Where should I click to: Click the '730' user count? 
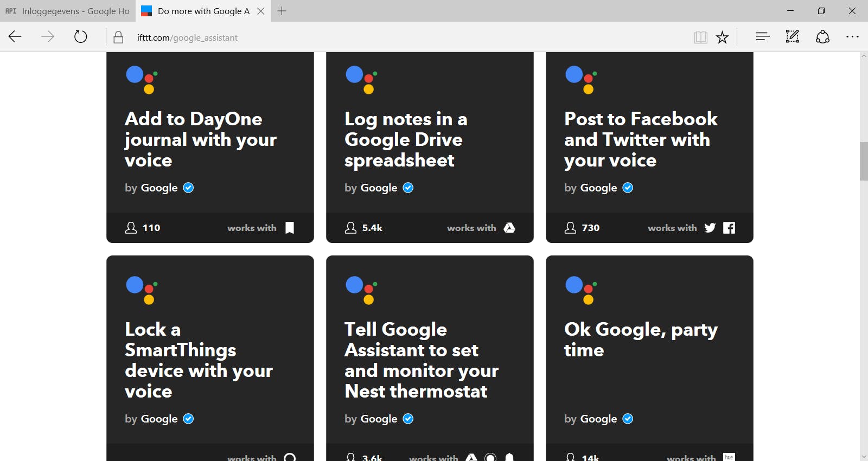click(591, 228)
